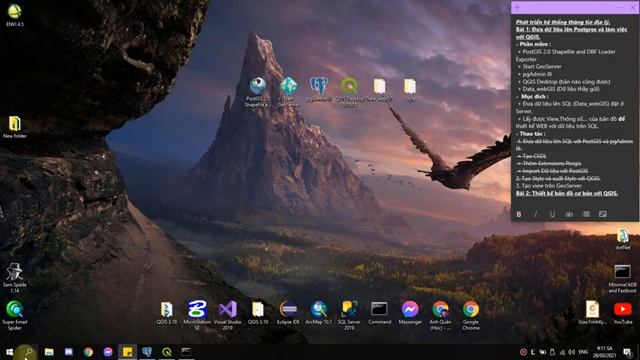The image size is (640, 360).
Task: Open Anh Quân (Học) Chrome profile shortcut
Action: 440,315
